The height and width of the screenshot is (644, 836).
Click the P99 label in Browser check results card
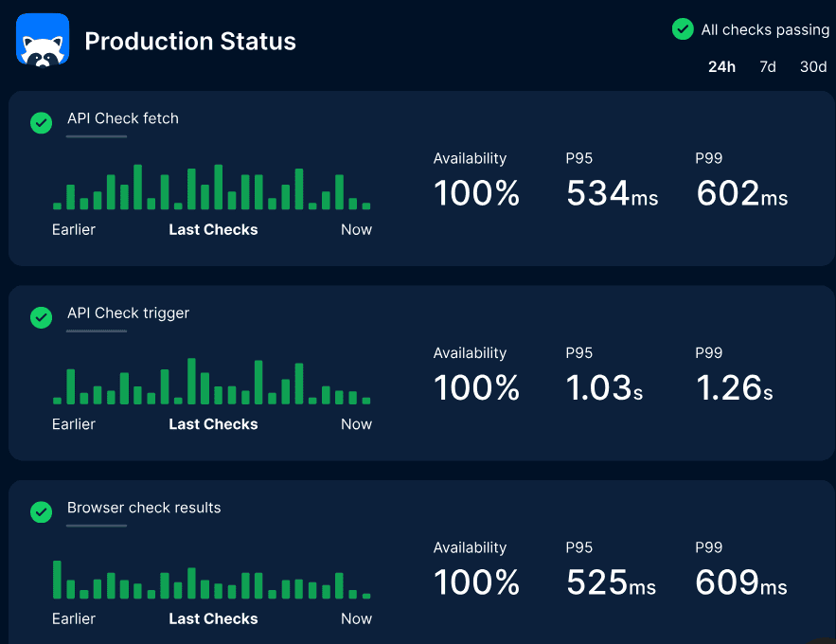(x=708, y=547)
